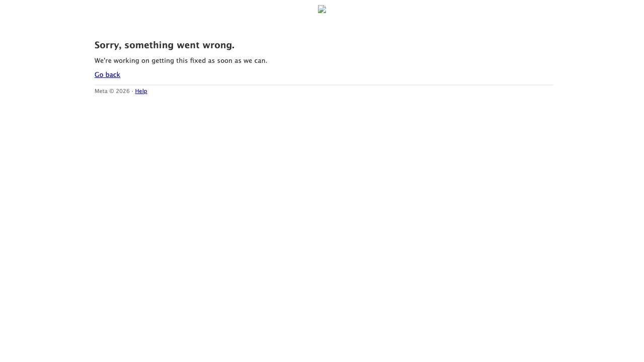Click the Go back link
The height and width of the screenshot is (362, 644).
(x=107, y=75)
